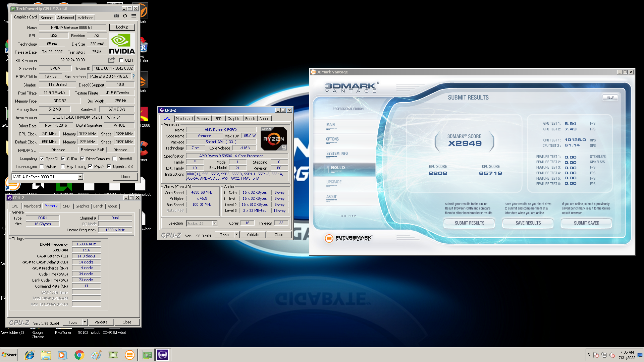Switch to CPU-Z taskbar button
Screen dimensions: 644x362
click(163, 355)
